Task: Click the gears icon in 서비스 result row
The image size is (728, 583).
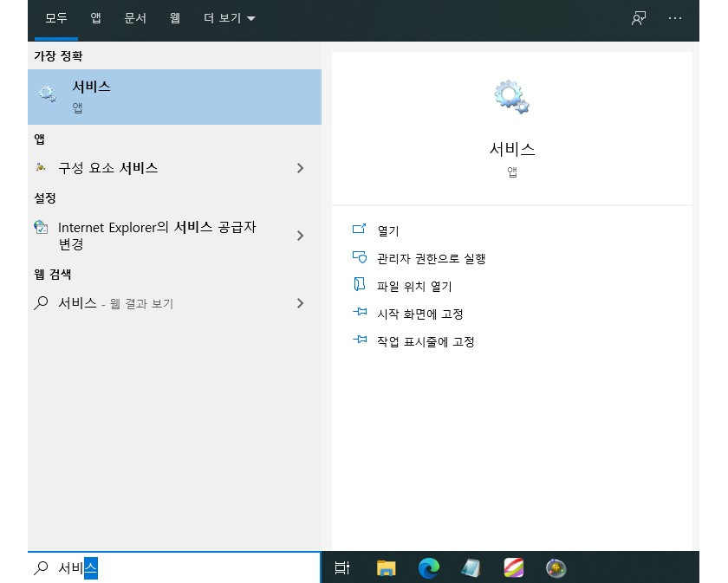Action: 48,94
